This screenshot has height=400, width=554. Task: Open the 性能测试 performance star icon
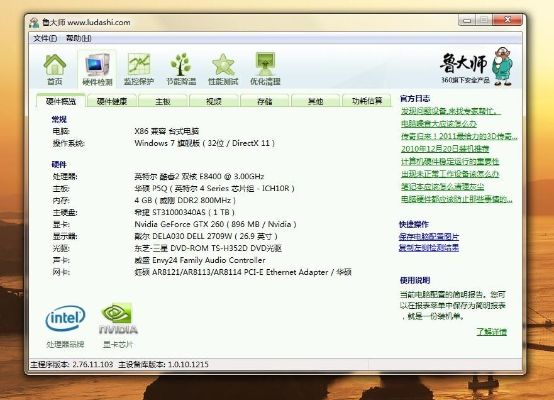click(223, 69)
